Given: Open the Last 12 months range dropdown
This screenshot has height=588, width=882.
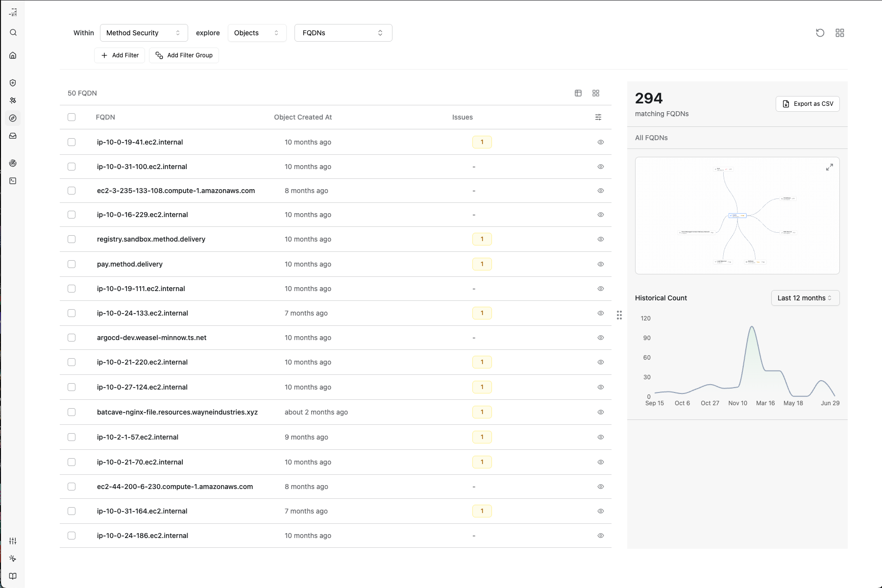Looking at the screenshot, I should tap(805, 298).
